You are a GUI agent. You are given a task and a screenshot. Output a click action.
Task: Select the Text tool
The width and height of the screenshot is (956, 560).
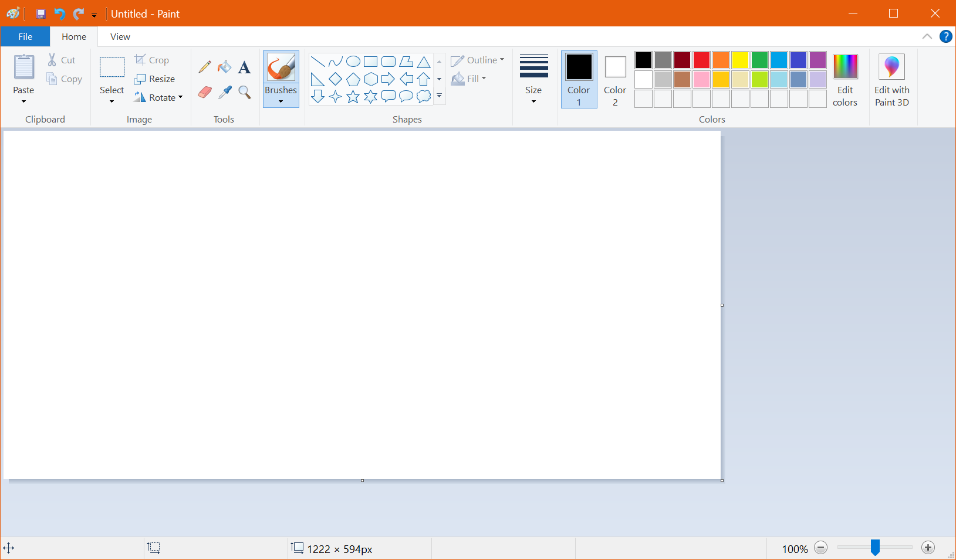coord(245,67)
